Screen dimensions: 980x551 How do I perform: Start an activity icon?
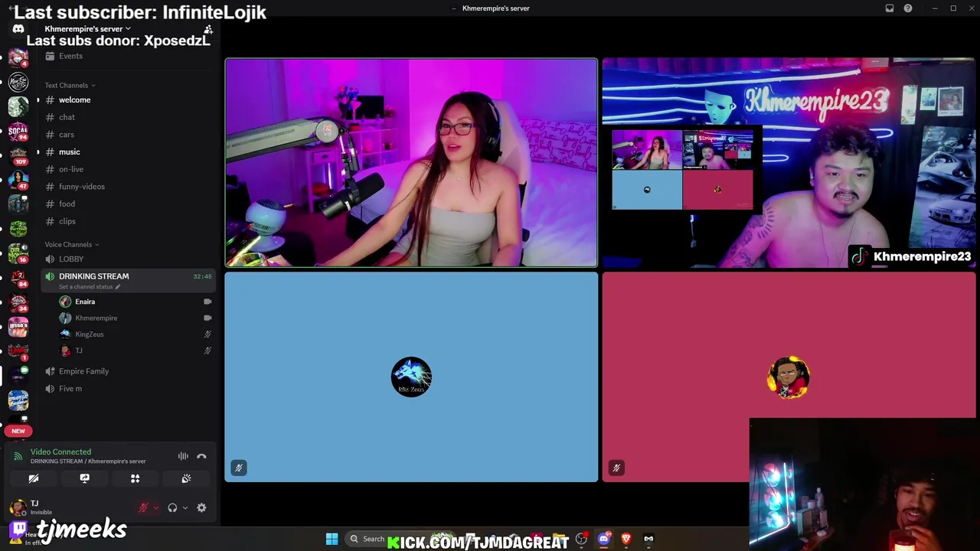click(x=135, y=478)
